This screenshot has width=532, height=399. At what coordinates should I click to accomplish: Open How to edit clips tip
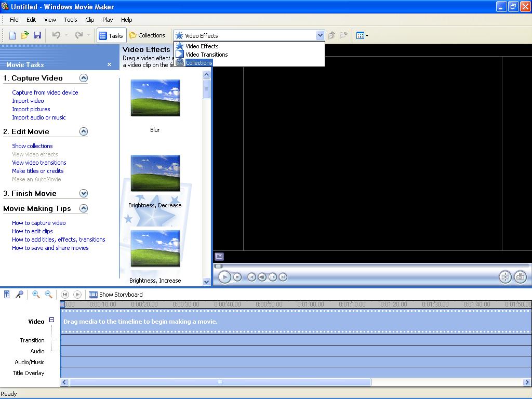coord(32,231)
